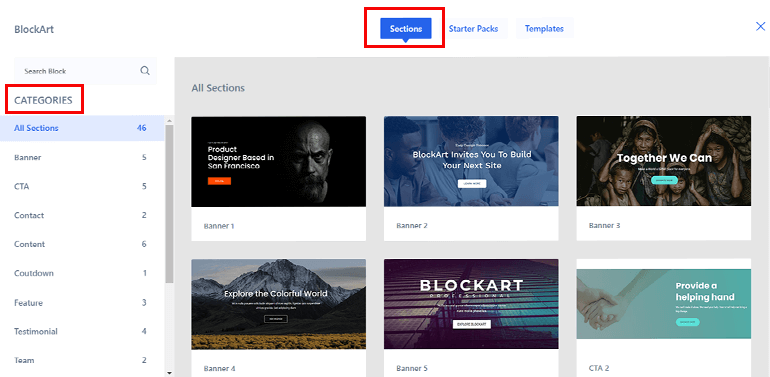
Task: Filter by the Testimonial category
Action: [x=82, y=331]
